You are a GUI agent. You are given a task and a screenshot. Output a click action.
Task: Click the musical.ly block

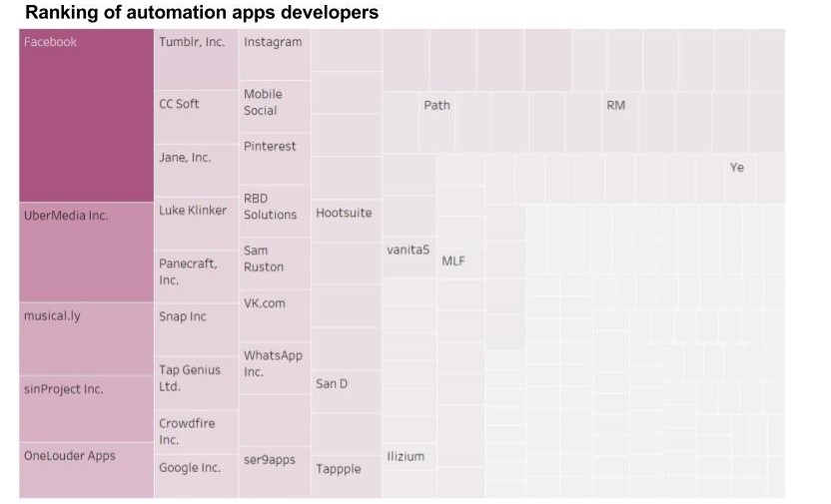point(86,338)
